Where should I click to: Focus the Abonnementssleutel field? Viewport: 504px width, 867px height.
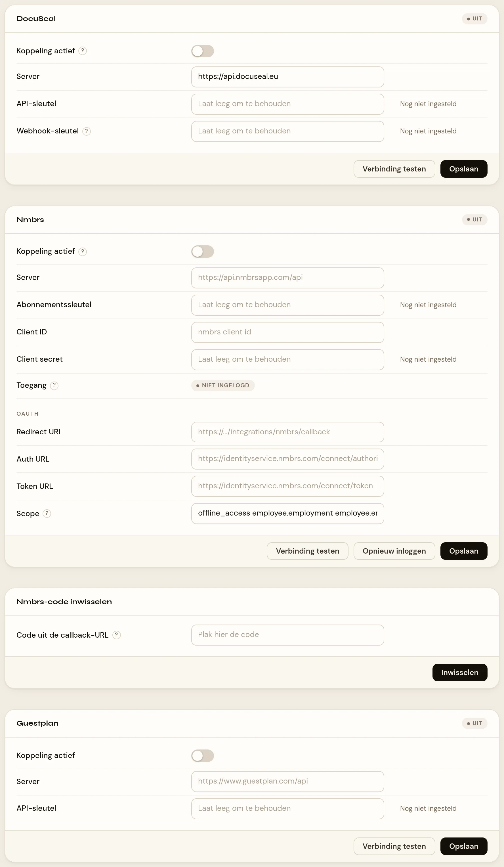coord(287,305)
